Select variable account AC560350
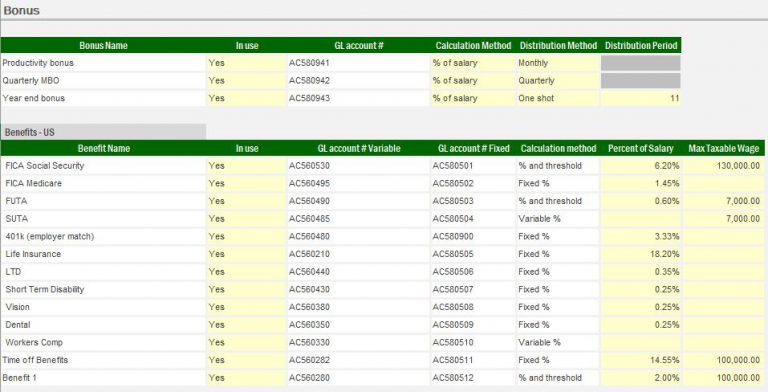The width and height of the screenshot is (768, 392). click(358, 325)
